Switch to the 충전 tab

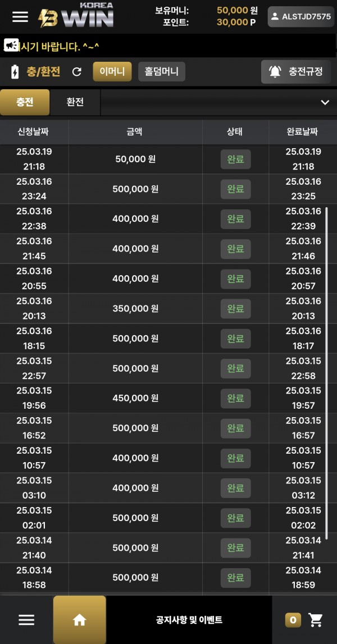(x=25, y=102)
